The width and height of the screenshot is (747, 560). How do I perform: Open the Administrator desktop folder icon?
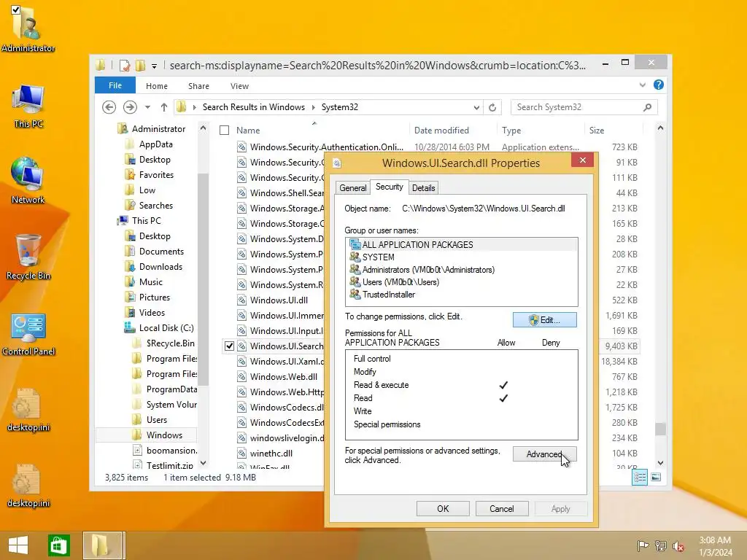pyautogui.click(x=28, y=29)
